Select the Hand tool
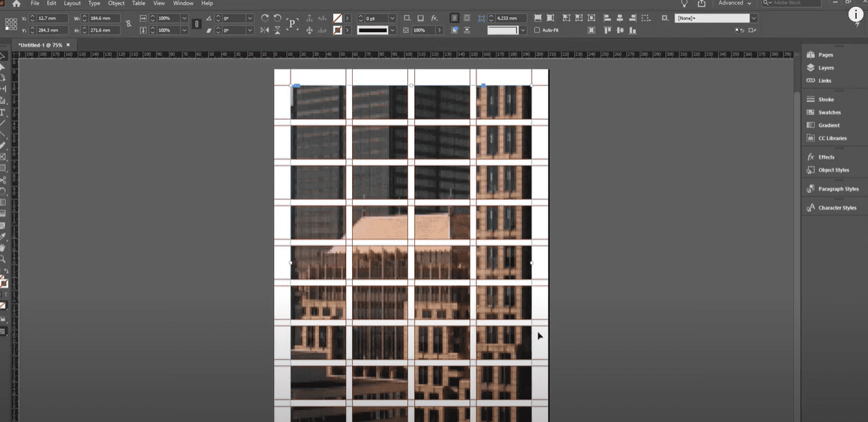Viewport: 868px width, 422px height. 3,248
